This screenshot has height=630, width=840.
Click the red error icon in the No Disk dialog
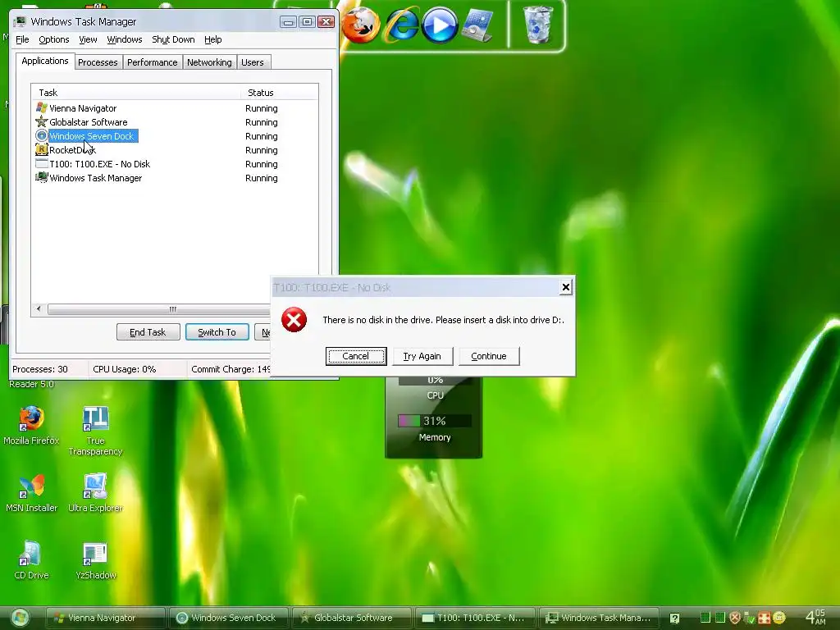pyautogui.click(x=294, y=320)
